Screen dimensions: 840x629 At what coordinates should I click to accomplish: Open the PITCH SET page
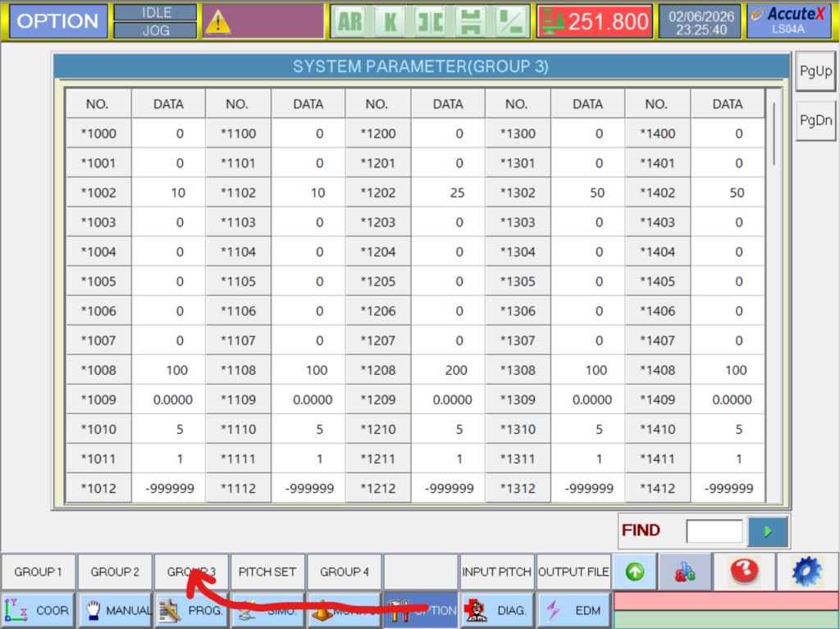(x=267, y=572)
